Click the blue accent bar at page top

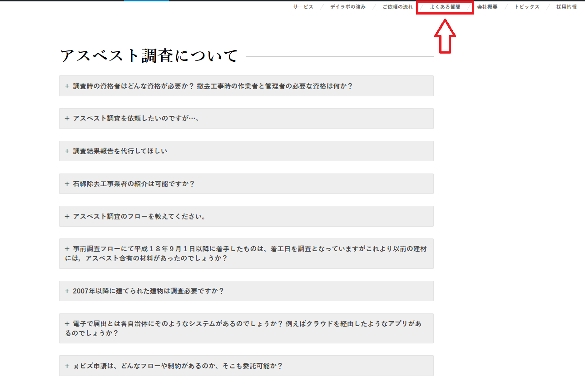pos(146,1)
